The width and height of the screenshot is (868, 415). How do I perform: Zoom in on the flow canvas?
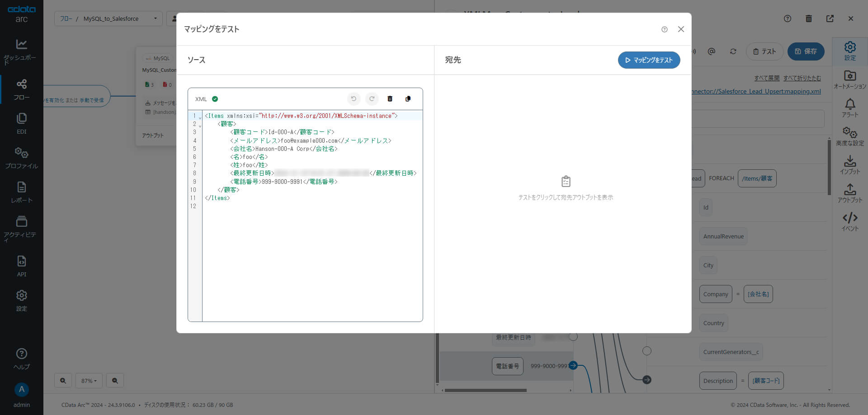pyautogui.click(x=63, y=381)
